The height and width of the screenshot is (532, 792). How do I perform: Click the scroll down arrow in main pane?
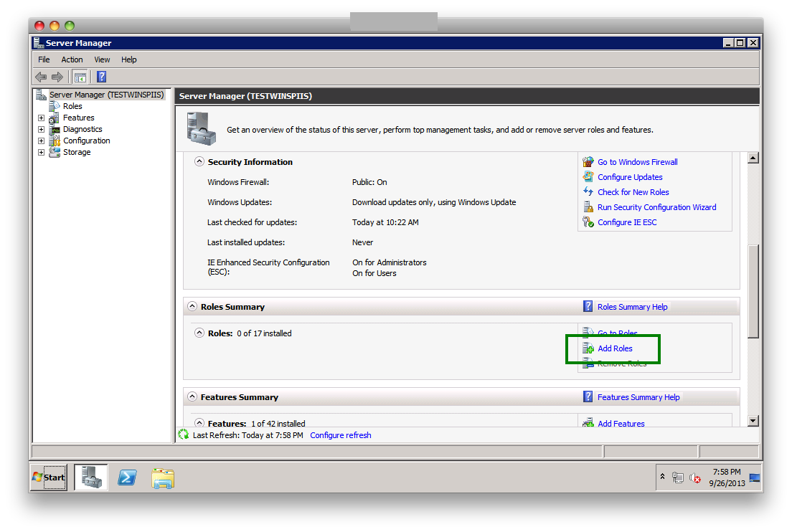coord(753,421)
